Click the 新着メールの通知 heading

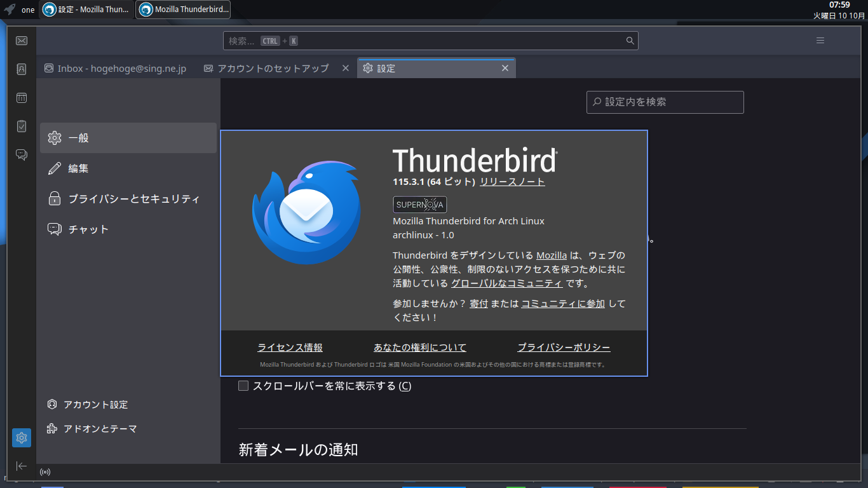coord(298,450)
